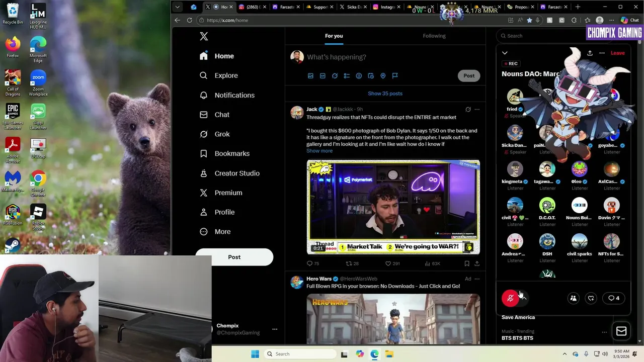This screenshot has height=362, width=644.
Task: Open more options on Jack's post
Action: pyautogui.click(x=477, y=109)
